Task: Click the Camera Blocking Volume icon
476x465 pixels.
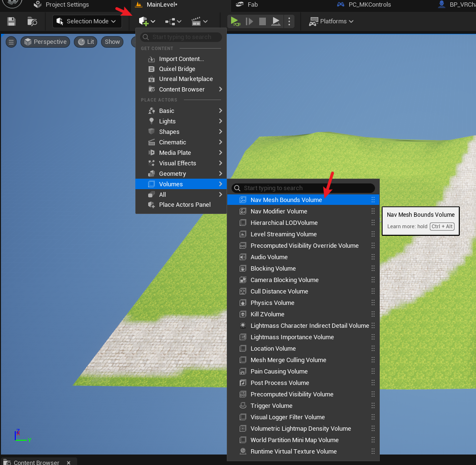Action: pyautogui.click(x=243, y=280)
